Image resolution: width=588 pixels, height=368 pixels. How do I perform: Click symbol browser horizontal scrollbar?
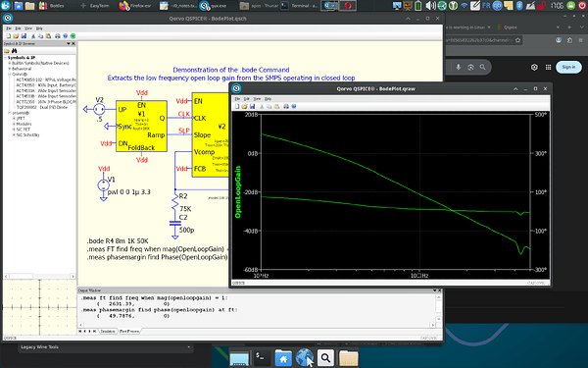click(39, 276)
